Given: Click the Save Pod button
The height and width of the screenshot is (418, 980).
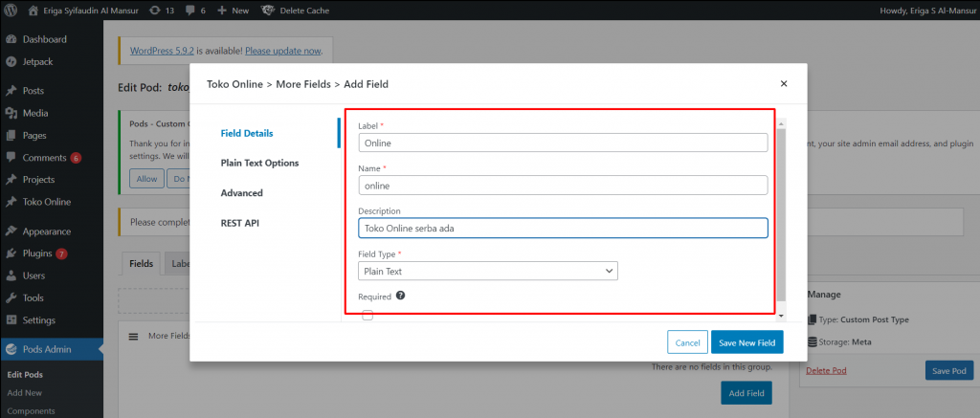Looking at the screenshot, I should [949, 370].
